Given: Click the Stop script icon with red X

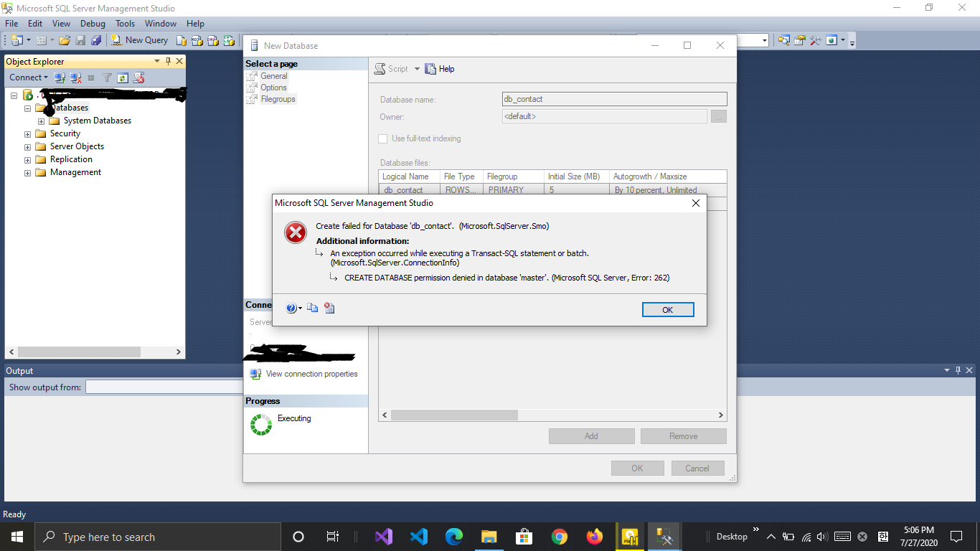Looking at the screenshot, I should (138, 77).
